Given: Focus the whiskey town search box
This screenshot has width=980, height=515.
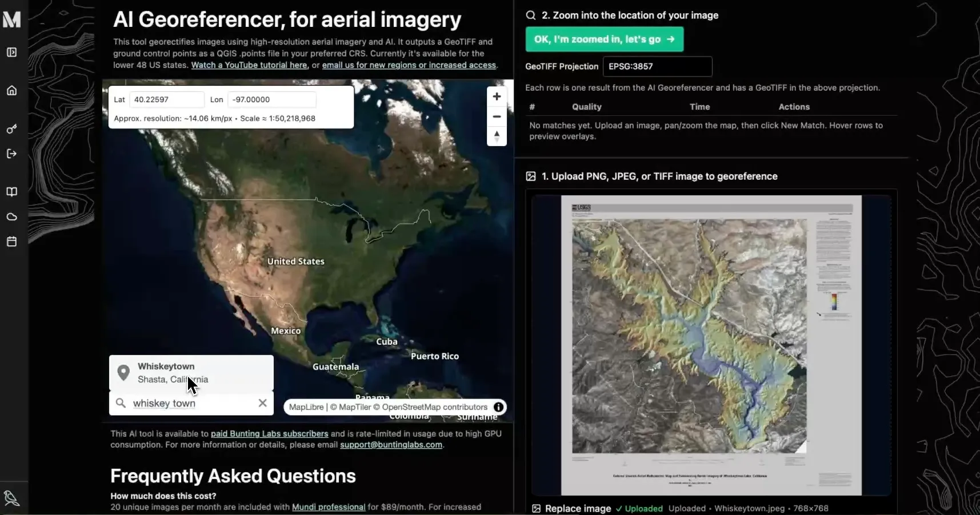Looking at the screenshot, I should (191, 403).
